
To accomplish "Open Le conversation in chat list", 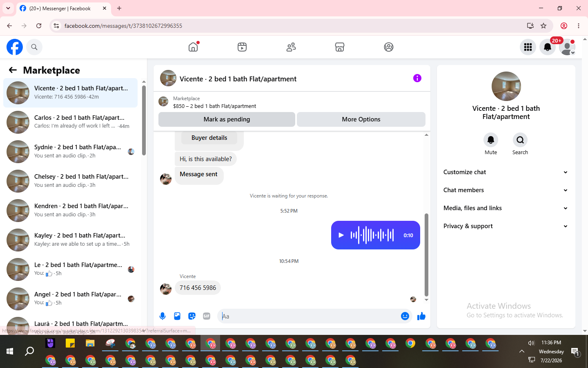I will pyautogui.click(x=71, y=269).
